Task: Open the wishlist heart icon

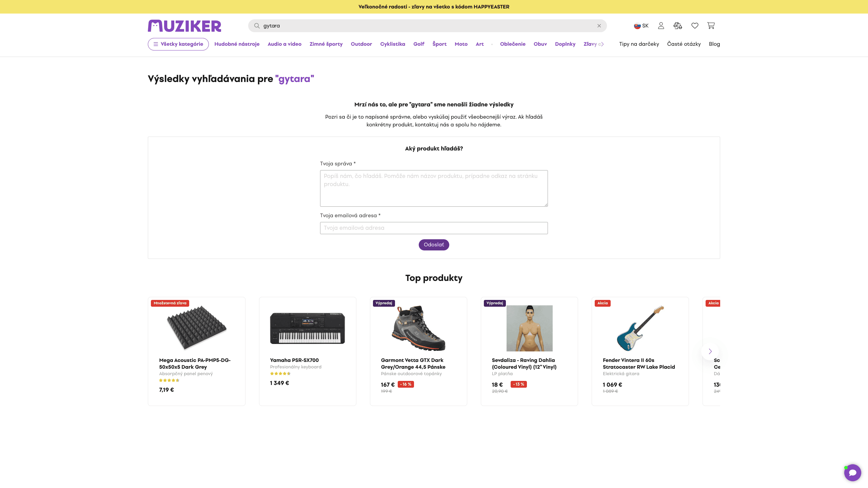Action: pos(695,26)
